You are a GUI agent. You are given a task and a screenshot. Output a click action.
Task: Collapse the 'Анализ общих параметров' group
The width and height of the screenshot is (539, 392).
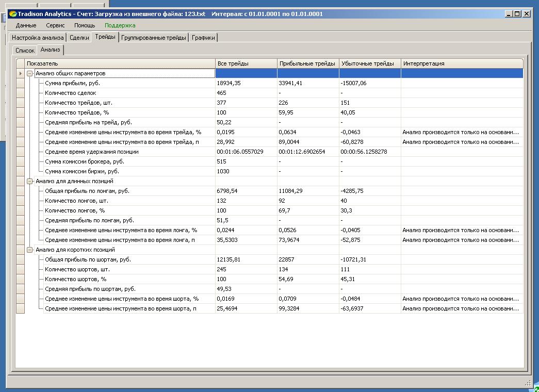coord(30,73)
